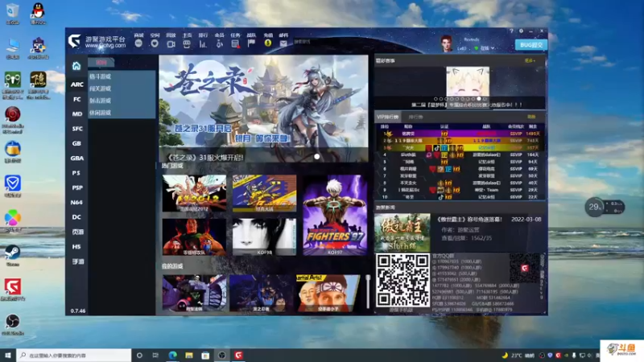
Task: Open the 充值 recharge gold coin icon
Action: 268,43
